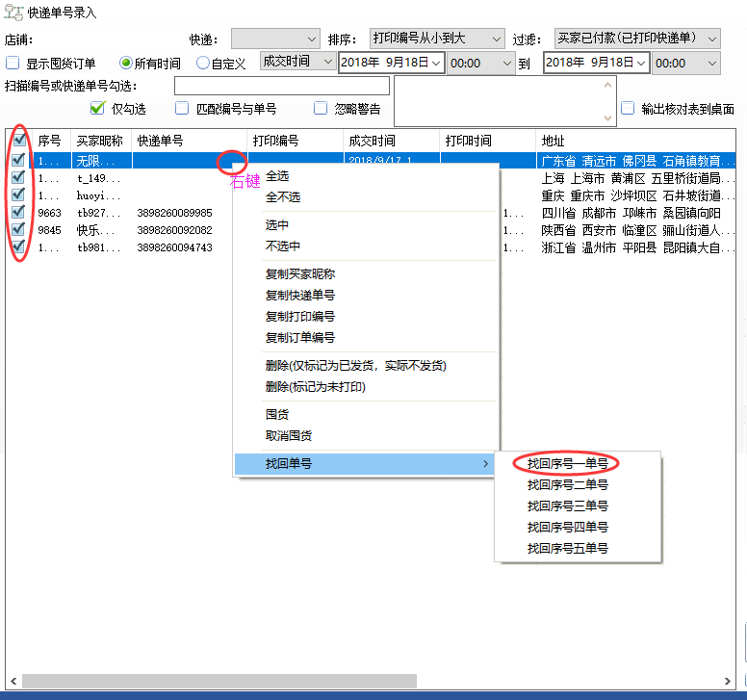
Task: Enable the 忽略警告 checkbox
Action: pyautogui.click(x=321, y=108)
